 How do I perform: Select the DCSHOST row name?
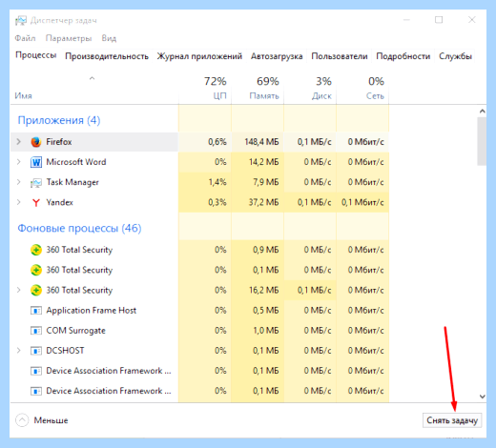tap(65, 351)
